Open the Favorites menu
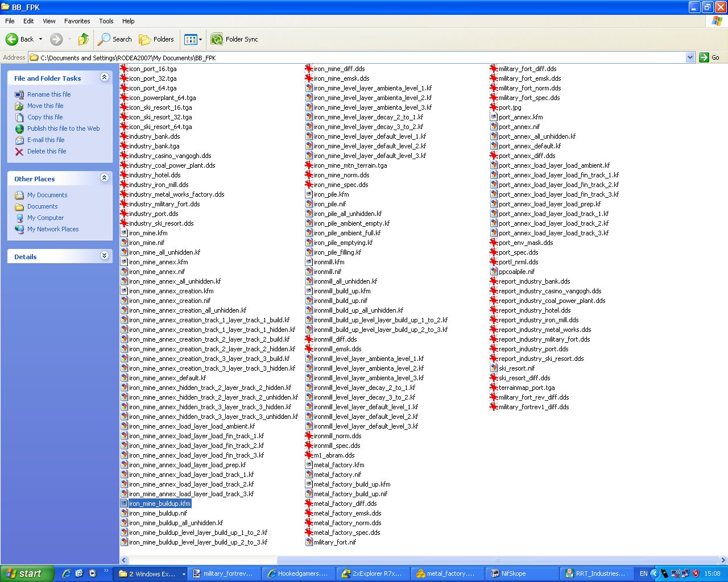 pyautogui.click(x=77, y=21)
